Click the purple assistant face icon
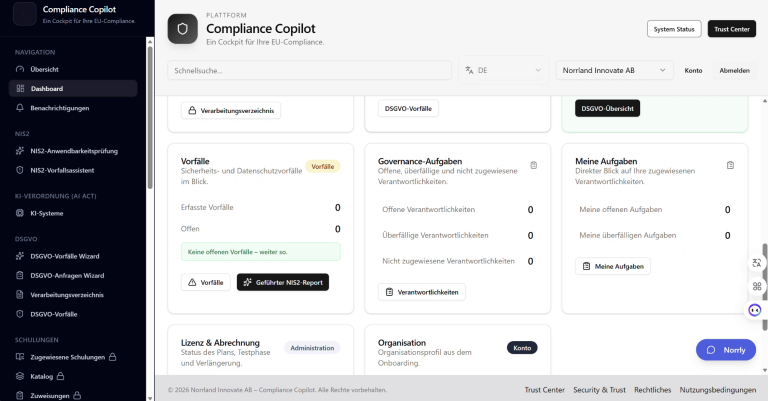 pyautogui.click(x=756, y=310)
